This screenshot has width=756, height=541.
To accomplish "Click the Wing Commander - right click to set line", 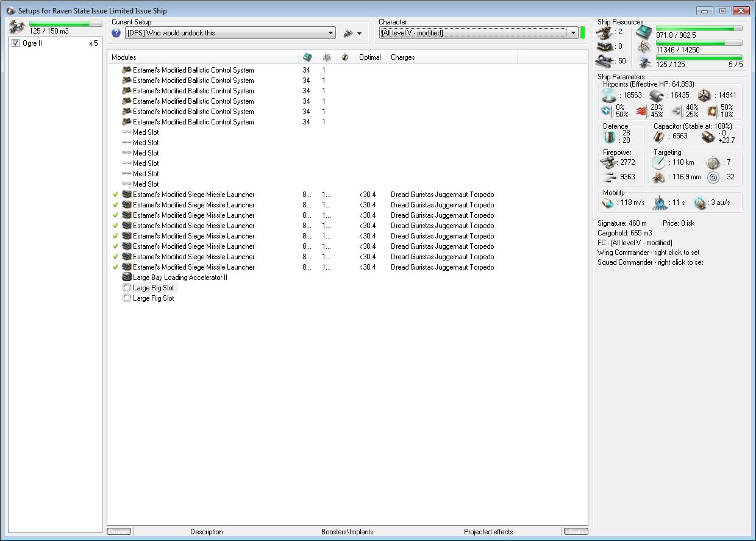I will (x=648, y=253).
